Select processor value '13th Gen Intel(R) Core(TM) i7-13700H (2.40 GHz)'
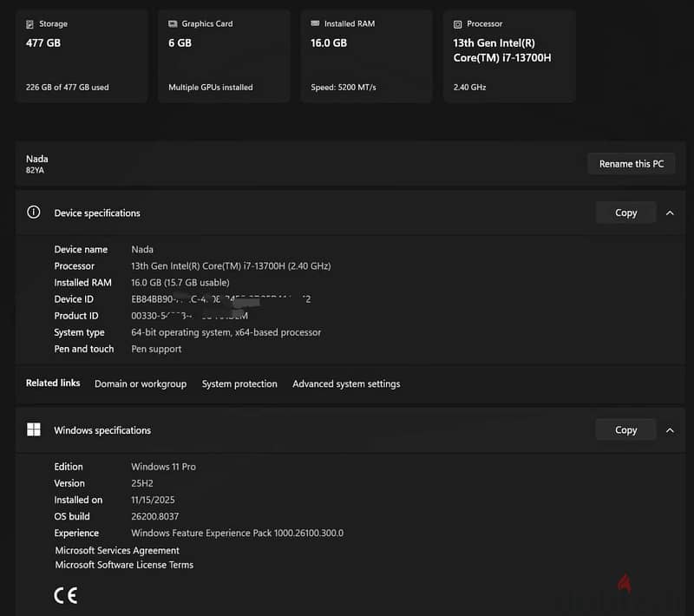The image size is (694, 616). [x=231, y=266]
